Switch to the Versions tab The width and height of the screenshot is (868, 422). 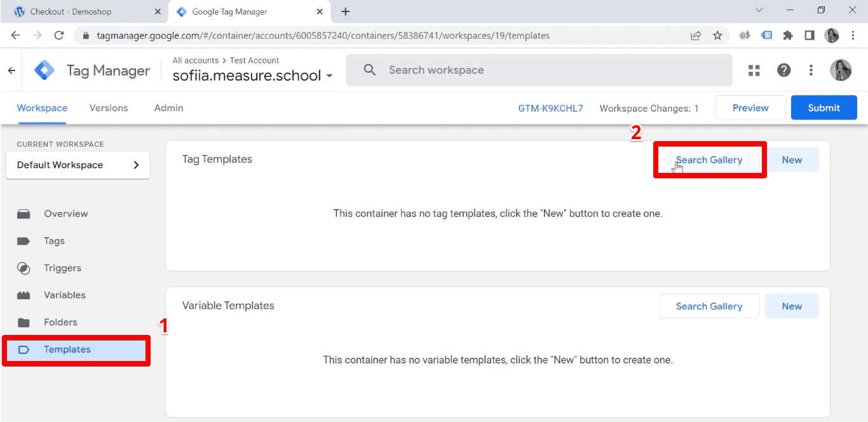coord(108,107)
